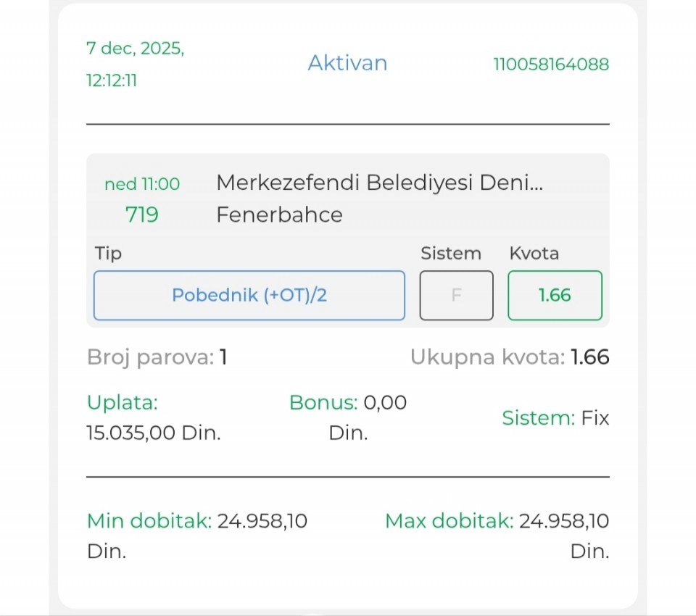Viewport: 696px width, 616px height.
Task: Click the Pobednik (+OT)/2 tip box
Action: pyautogui.click(x=249, y=296)
